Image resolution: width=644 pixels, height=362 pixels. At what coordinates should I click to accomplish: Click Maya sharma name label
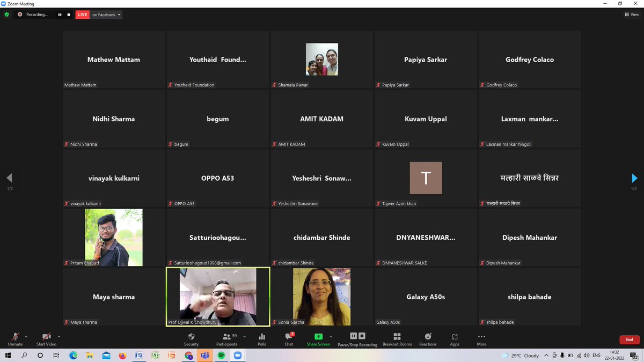click(x=84, y=322)
